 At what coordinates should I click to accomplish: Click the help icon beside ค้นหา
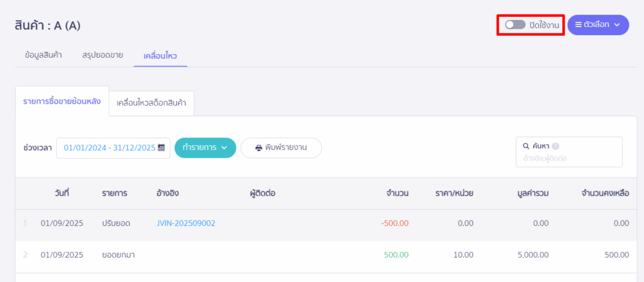tap(555, 146)
